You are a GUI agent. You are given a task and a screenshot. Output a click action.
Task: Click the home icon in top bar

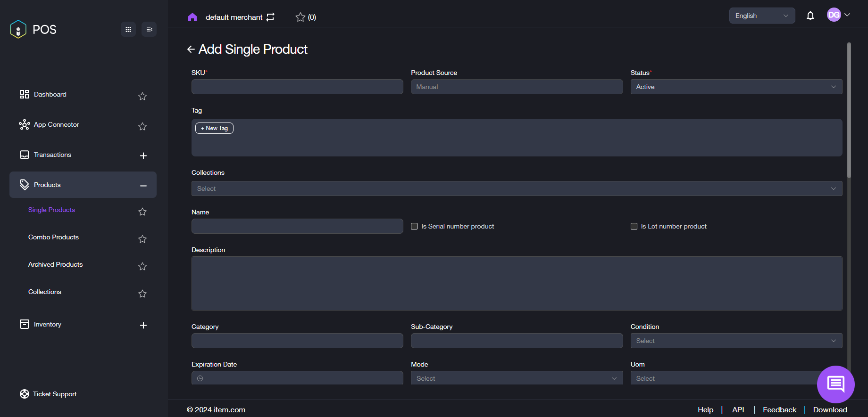(192, 17)
